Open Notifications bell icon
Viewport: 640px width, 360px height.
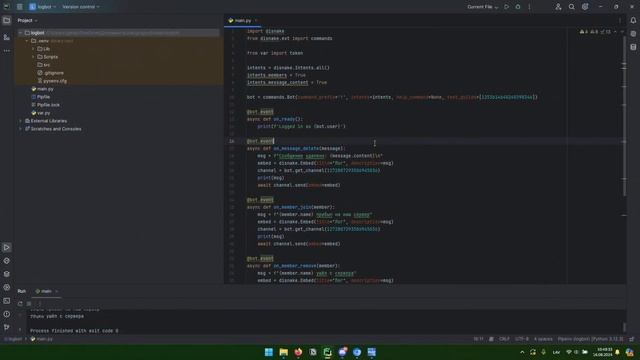[633, 20]
